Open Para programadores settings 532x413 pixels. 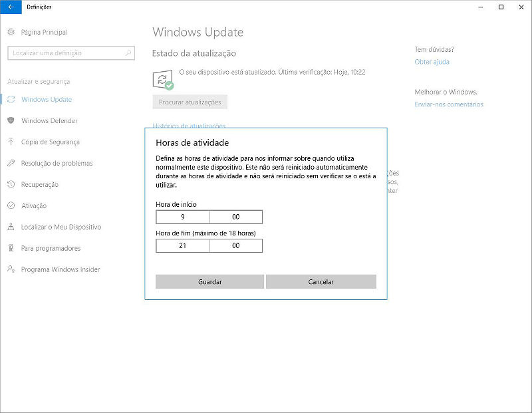point(51,248)
